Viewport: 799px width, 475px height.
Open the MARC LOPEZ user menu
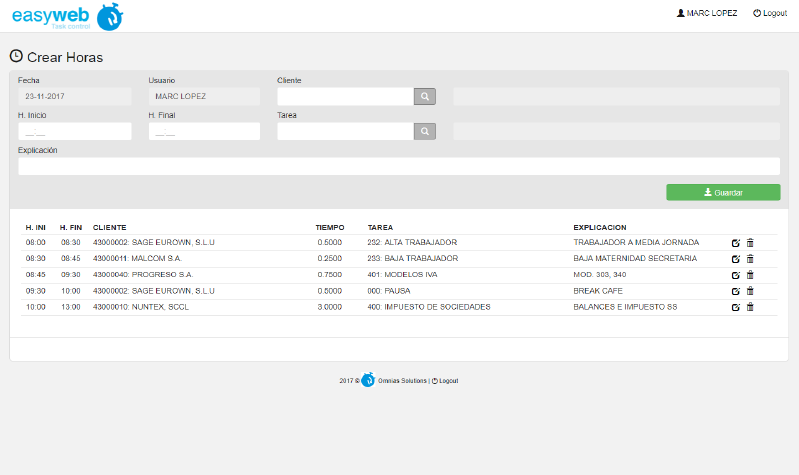pos(707,14)
